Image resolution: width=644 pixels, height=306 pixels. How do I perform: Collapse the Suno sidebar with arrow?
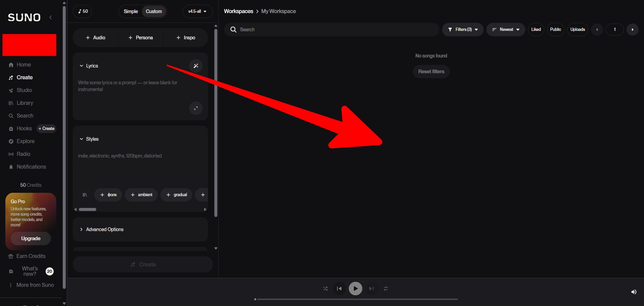coord(51,17)
